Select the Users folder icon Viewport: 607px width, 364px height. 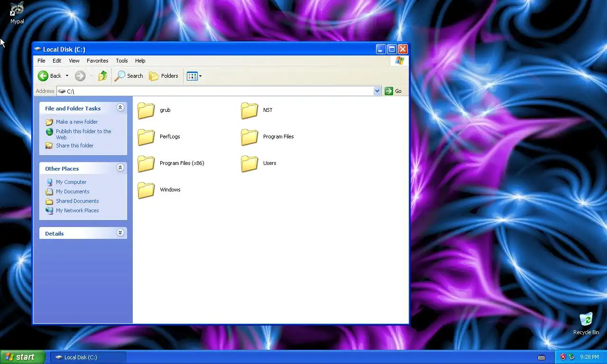[x=249, y=164]
